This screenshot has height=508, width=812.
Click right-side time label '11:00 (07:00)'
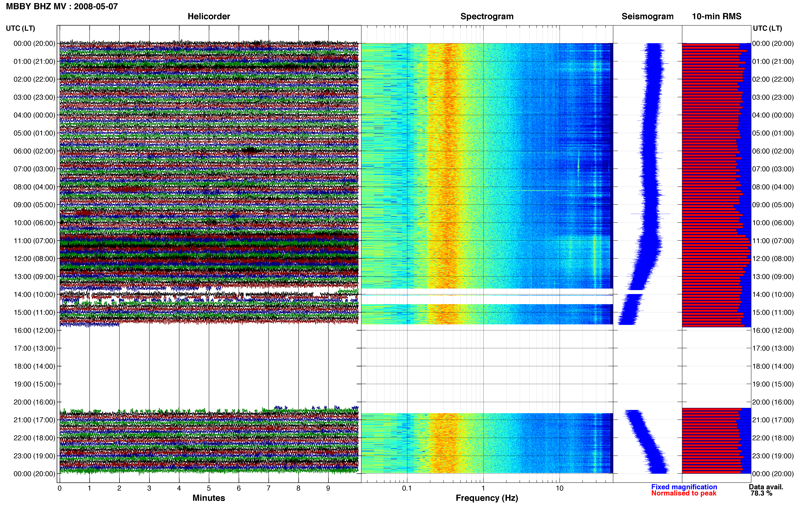[x=773, y=241]
